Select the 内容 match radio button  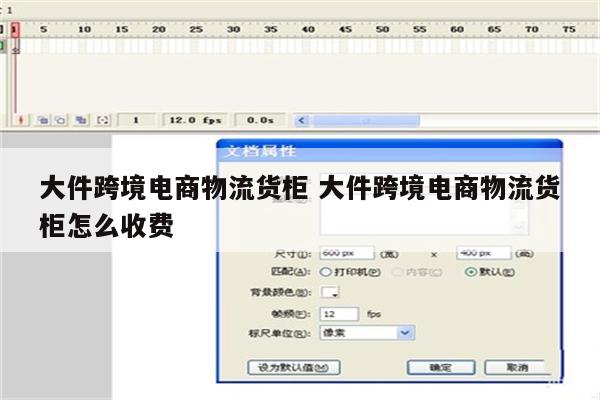(x=398, y=272)
